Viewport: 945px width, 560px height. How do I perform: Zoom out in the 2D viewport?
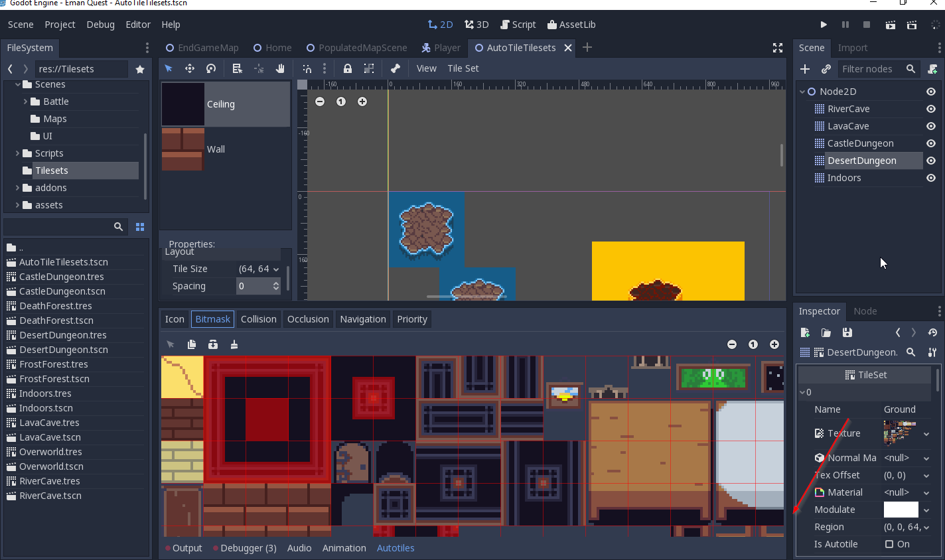(x=320, y=102)
